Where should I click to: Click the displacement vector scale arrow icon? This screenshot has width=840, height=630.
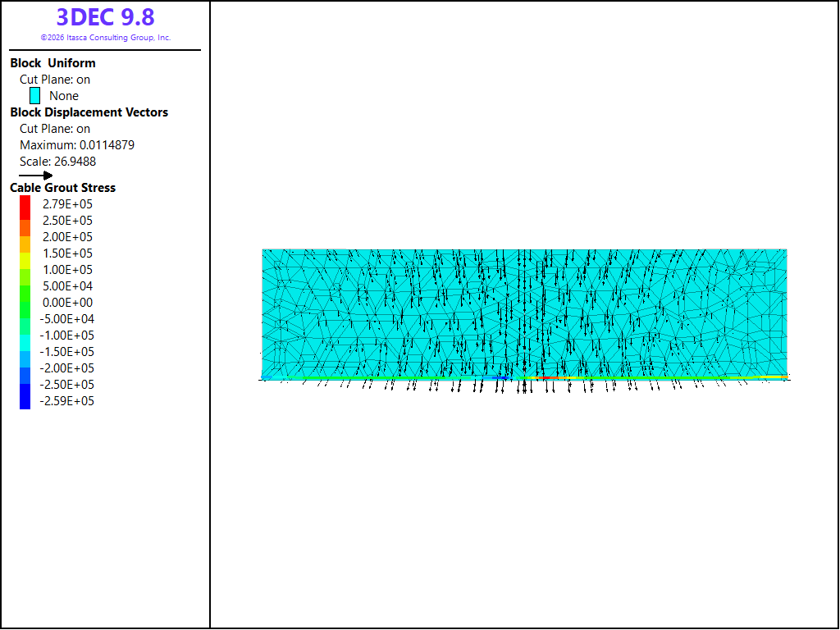pyautogui.click(x=36, y=176)
